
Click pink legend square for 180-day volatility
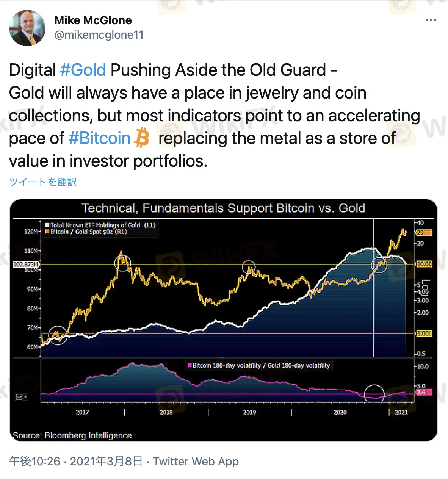point(190,366)
